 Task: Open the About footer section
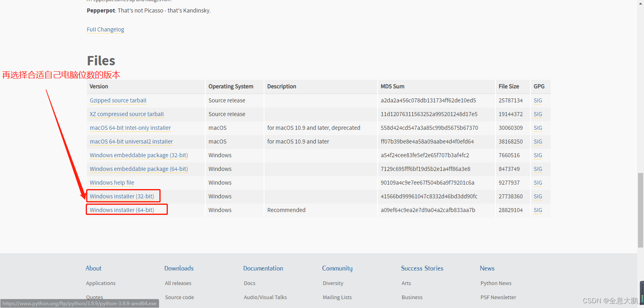coord(93,268)
